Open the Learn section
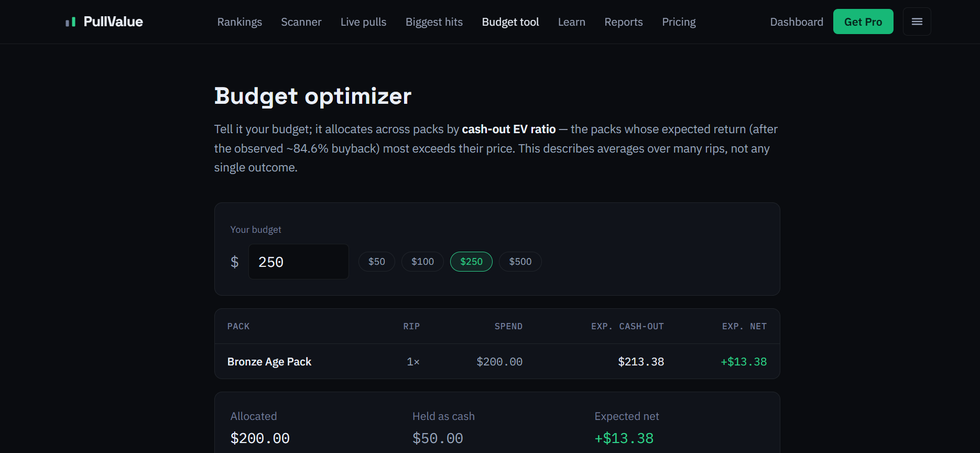This screenshot has height=453, width=980. click(571, 22)
